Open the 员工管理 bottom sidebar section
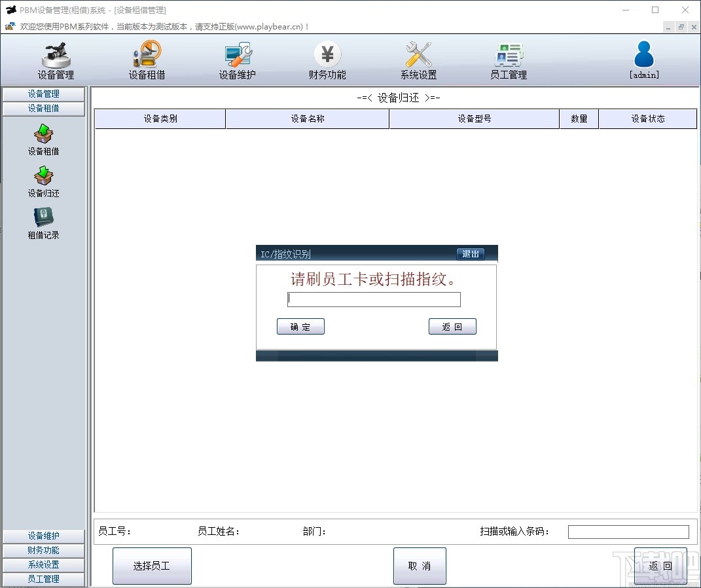 pyautogui.click(x=43, y=578)
